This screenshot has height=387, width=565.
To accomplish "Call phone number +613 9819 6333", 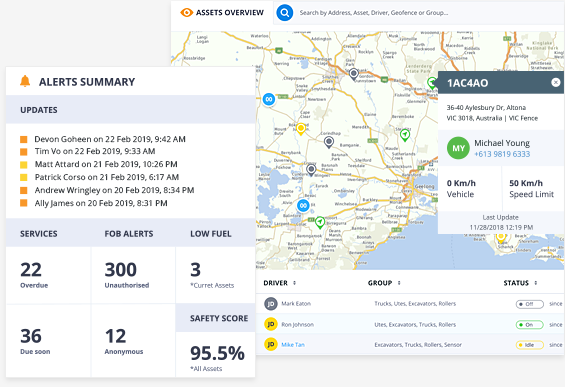I will coord(502,154).
